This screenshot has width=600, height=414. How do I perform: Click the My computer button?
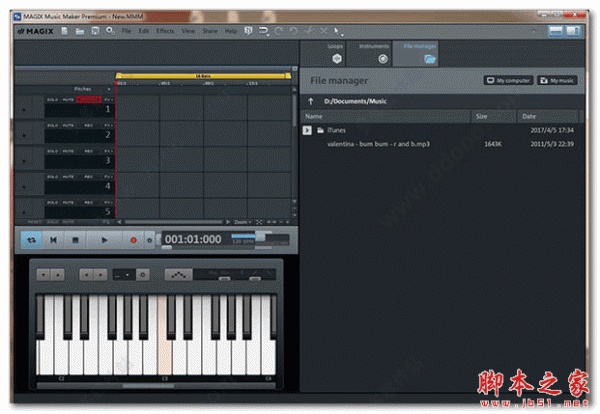tap(509, 80)
